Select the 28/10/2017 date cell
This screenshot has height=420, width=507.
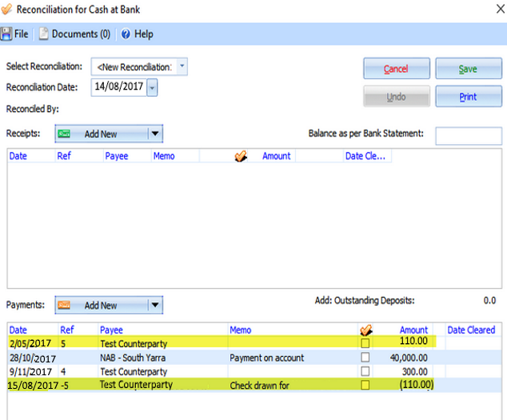pos(33,358)
